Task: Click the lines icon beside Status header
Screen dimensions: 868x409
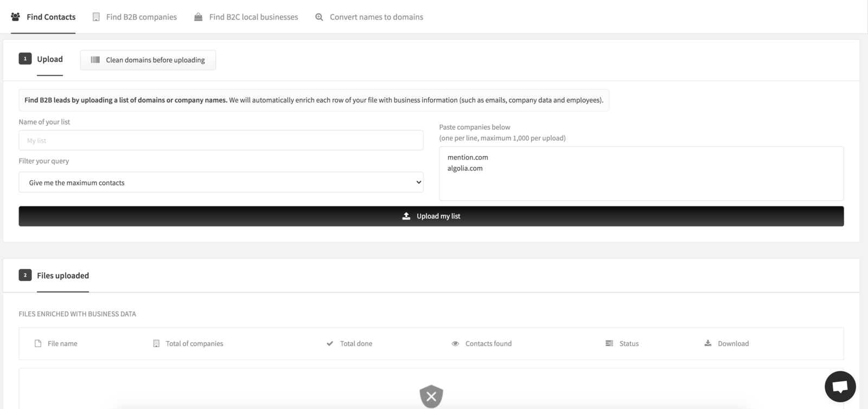Action: click(x=608, y=343)
